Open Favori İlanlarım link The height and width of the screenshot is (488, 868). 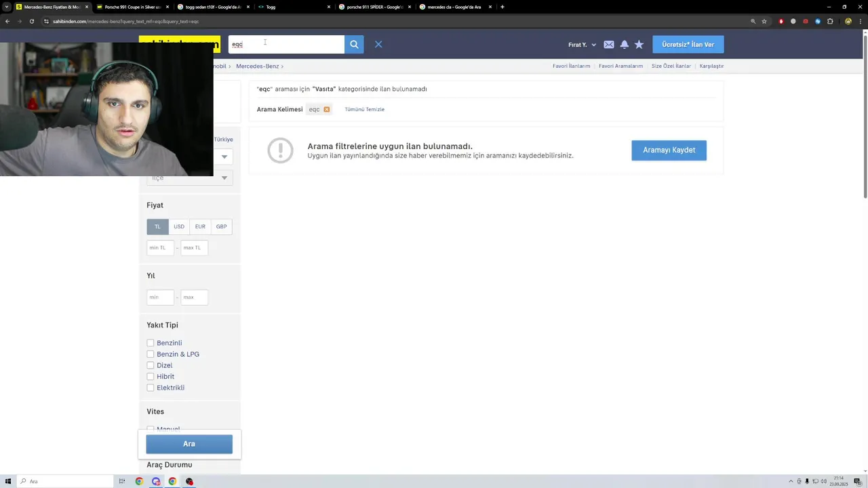571,66
